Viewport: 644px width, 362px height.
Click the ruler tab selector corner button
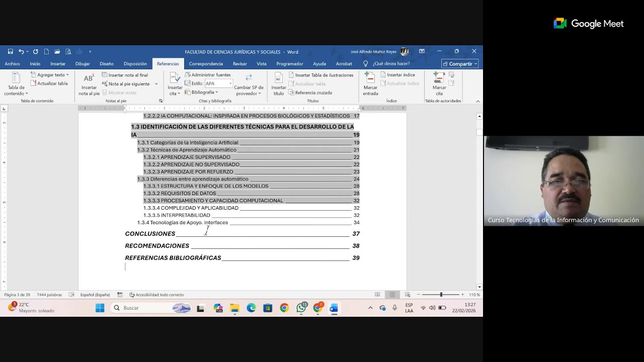(4, 108)
